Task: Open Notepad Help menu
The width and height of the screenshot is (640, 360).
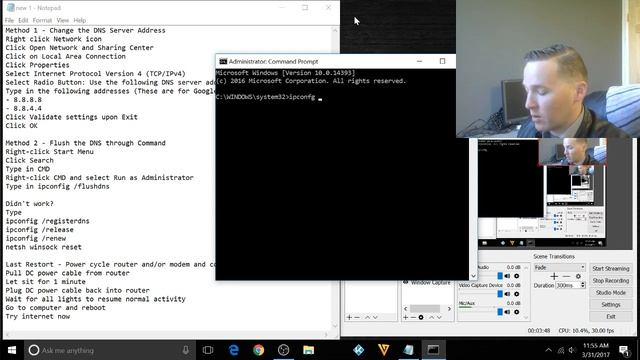Action: (x=80, y=20)
